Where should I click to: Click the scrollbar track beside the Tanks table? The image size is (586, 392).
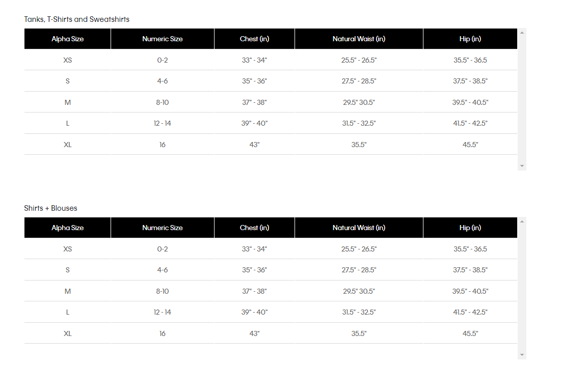pyautogui.click(x=522, y=99)
